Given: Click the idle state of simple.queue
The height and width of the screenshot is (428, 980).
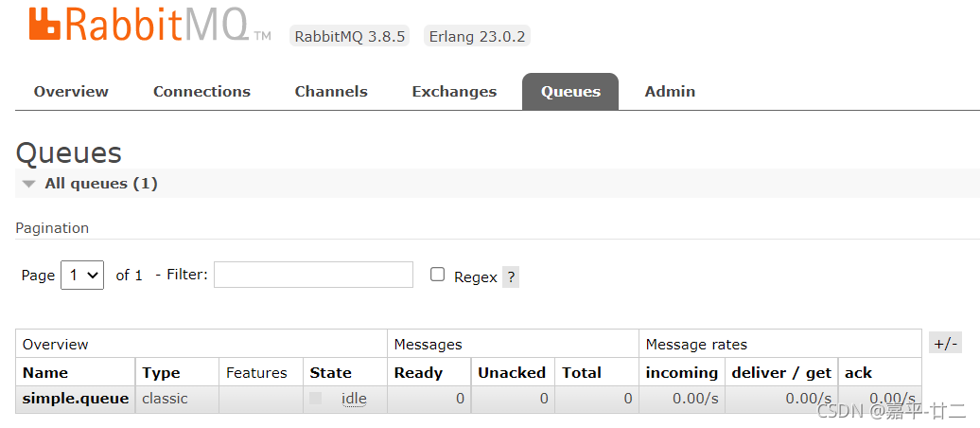Looking at the screenshot, I should click(x=354, y=399).
